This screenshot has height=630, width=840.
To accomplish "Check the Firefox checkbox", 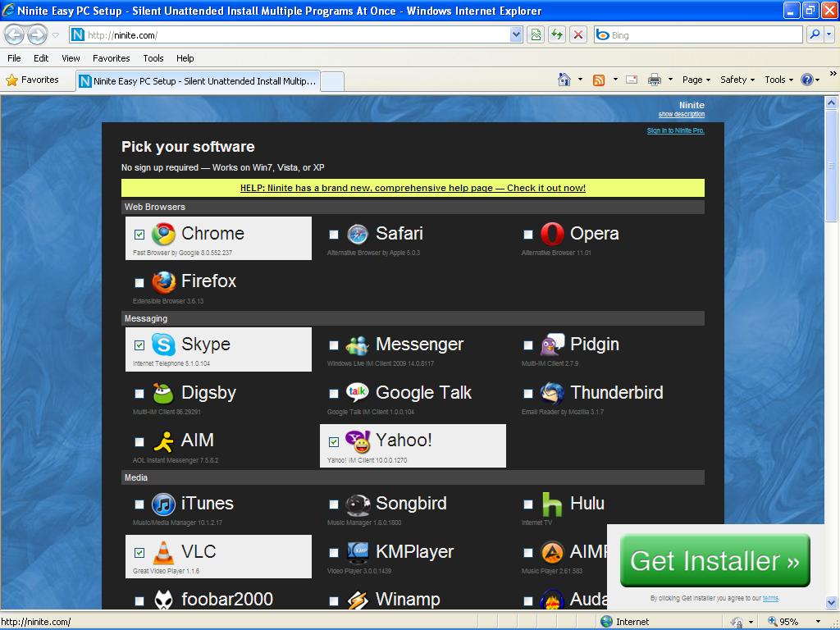I will coord(139,283).
